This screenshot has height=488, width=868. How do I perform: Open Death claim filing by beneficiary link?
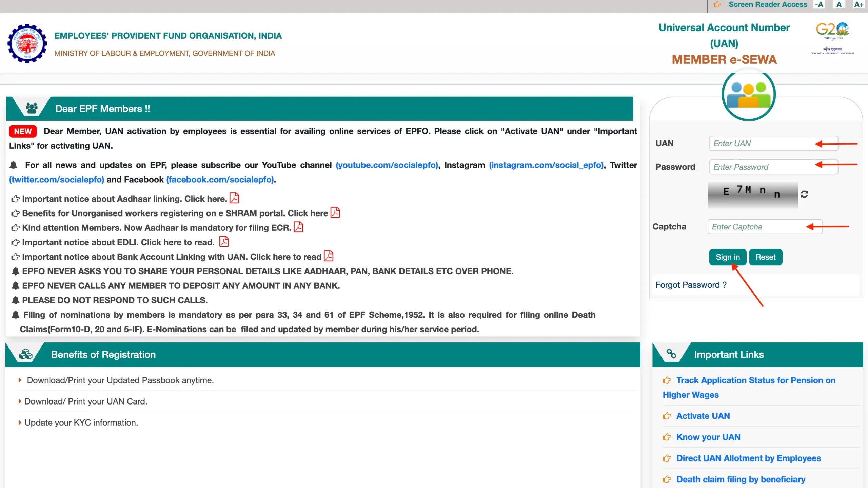[x=741, y=479]
